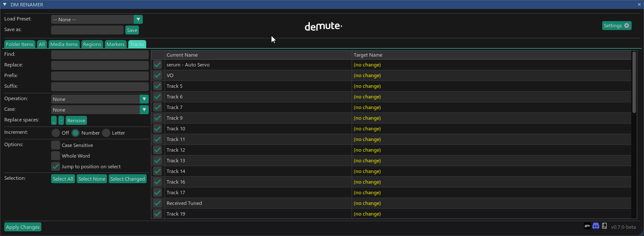Switch to the Regions tab
The height and width of the screenshot is (236, 644).
tap(92, 44)
